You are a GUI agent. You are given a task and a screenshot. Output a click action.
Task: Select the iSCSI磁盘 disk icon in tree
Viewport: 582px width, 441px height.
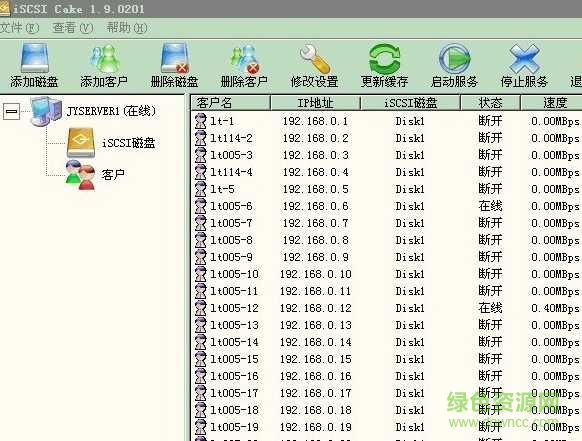click(81, 143)
